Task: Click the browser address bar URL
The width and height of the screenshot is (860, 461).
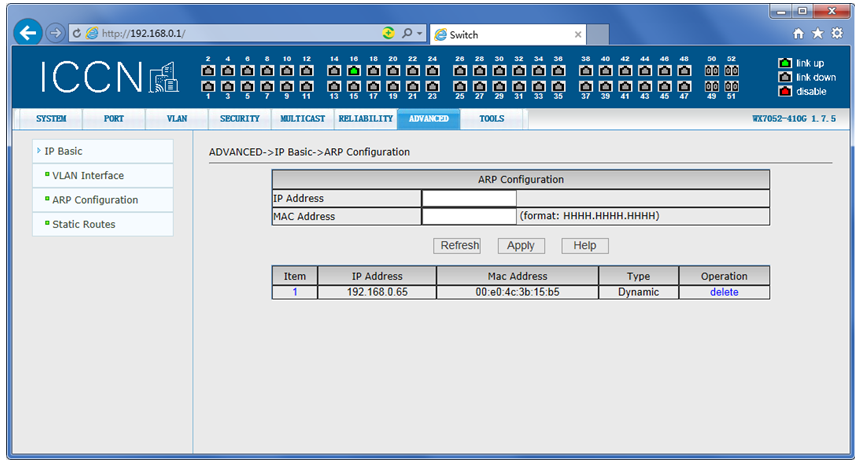Action: [x=143, y=33]
